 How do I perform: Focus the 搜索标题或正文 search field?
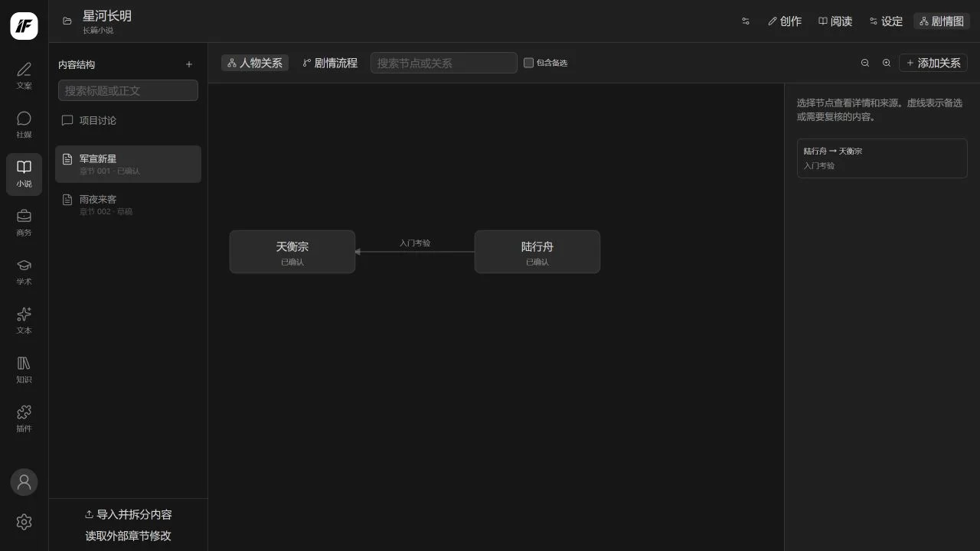coord(128,90)
